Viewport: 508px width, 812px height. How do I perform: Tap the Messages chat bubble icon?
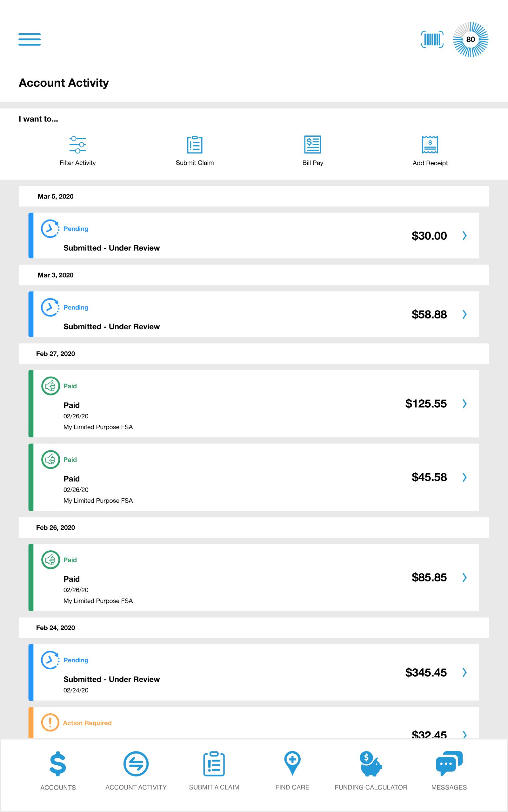pyautogui.click(x=449, y=763)
